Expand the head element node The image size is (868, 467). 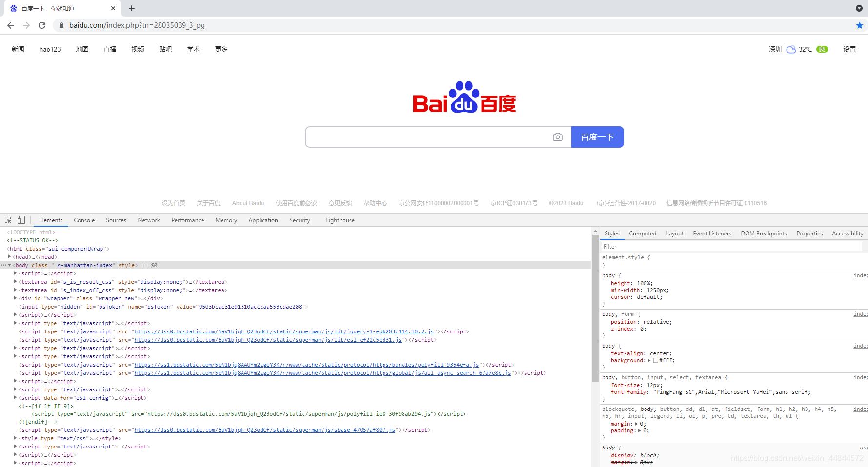pyautogui.click(x=9, y=257)
